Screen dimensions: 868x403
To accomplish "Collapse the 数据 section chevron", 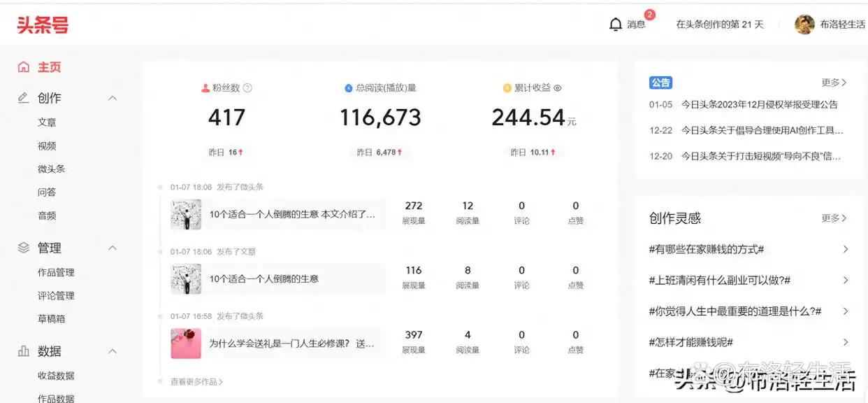I will (x=112, y=351).
